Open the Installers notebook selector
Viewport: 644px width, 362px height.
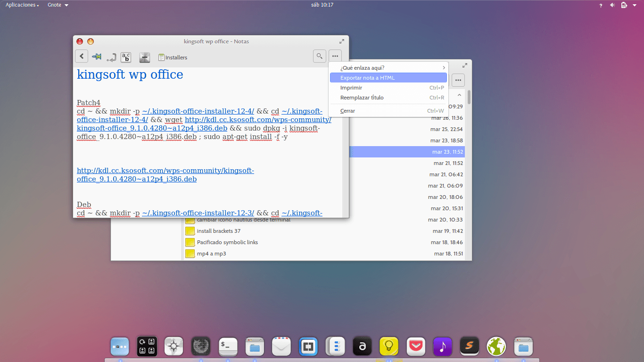click(173, 58)
